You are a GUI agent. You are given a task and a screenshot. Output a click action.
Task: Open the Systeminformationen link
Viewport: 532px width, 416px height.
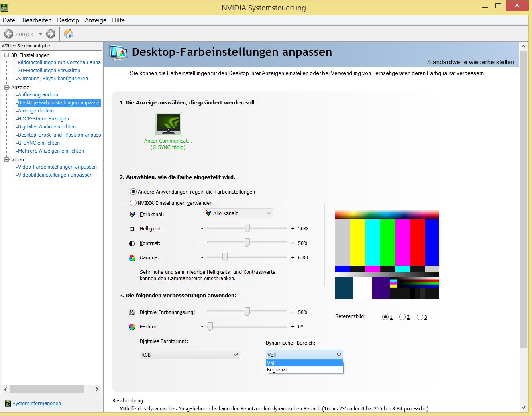[37, 404]
